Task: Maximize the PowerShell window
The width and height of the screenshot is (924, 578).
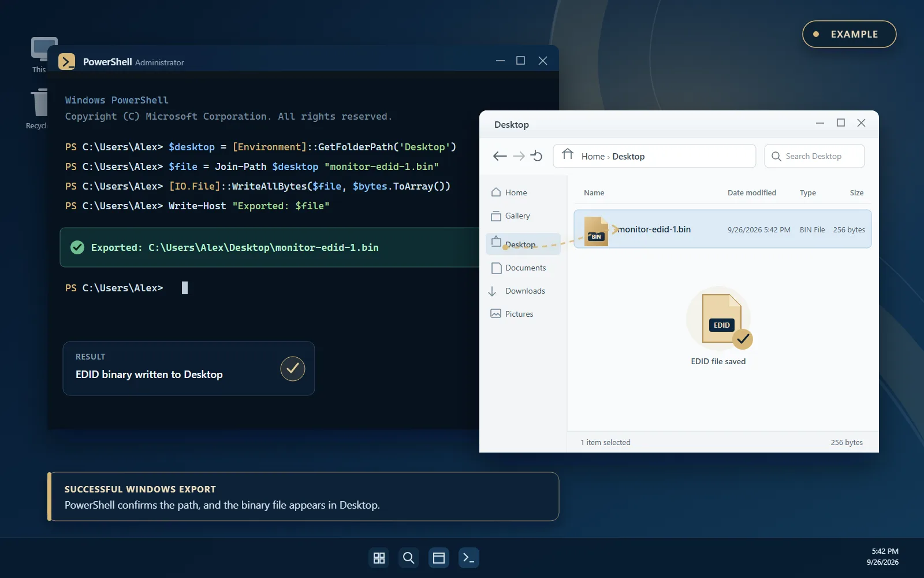Action: 521,61
